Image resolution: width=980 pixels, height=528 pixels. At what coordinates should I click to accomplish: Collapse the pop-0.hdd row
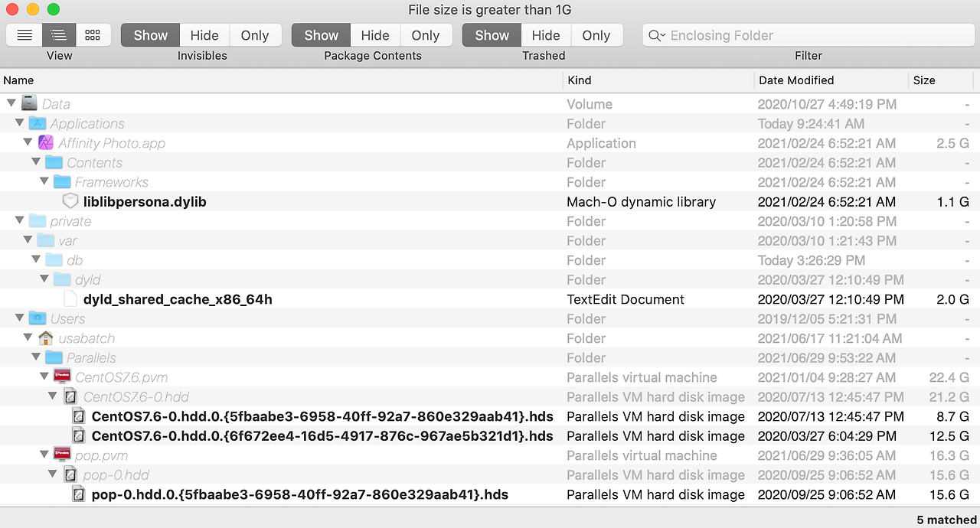[x=53, y=474]
